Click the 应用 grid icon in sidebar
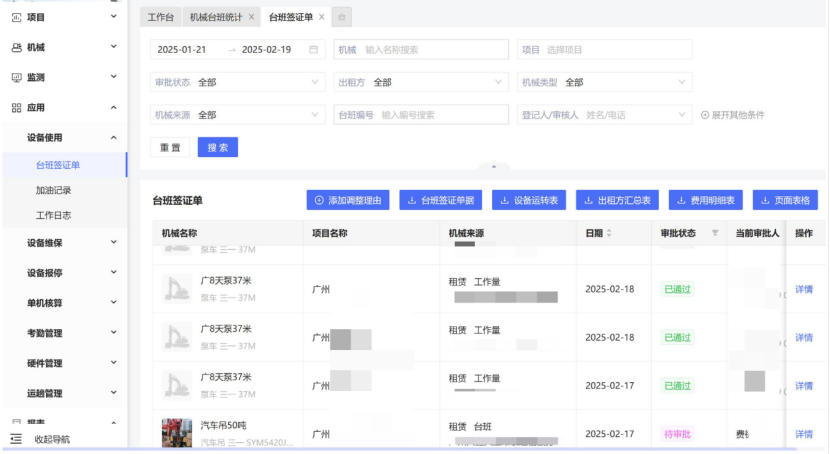The image size is (830, 454). point(16,108)
